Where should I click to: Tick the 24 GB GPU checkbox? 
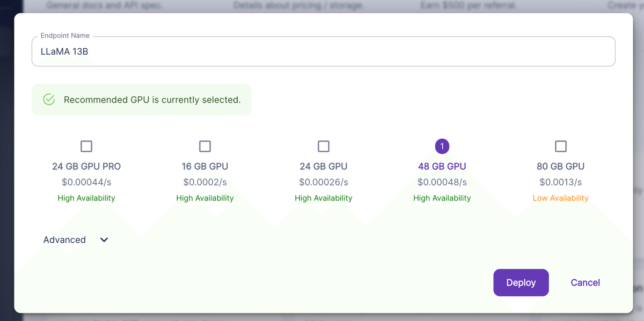324,146
